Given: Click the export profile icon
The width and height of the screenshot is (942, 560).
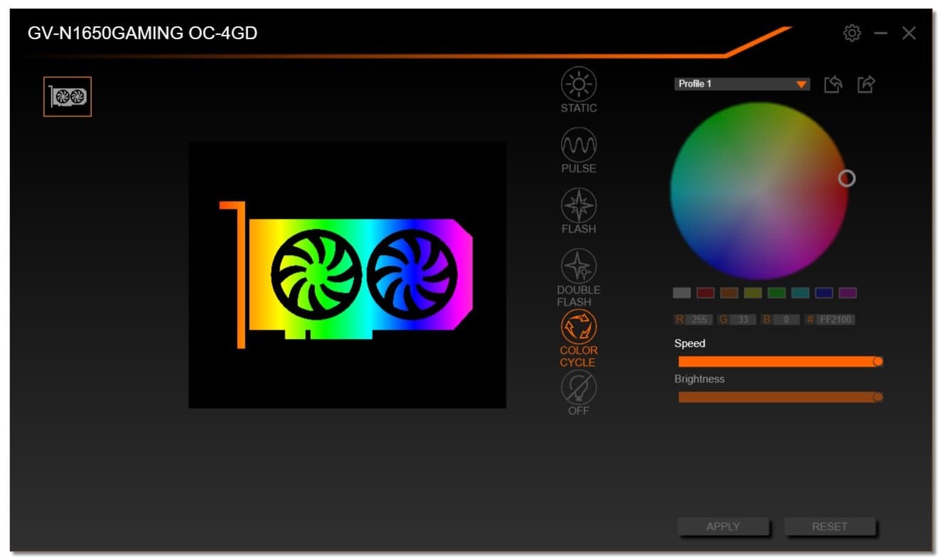Looking at the screenshot, I should [x=866, y=85].
